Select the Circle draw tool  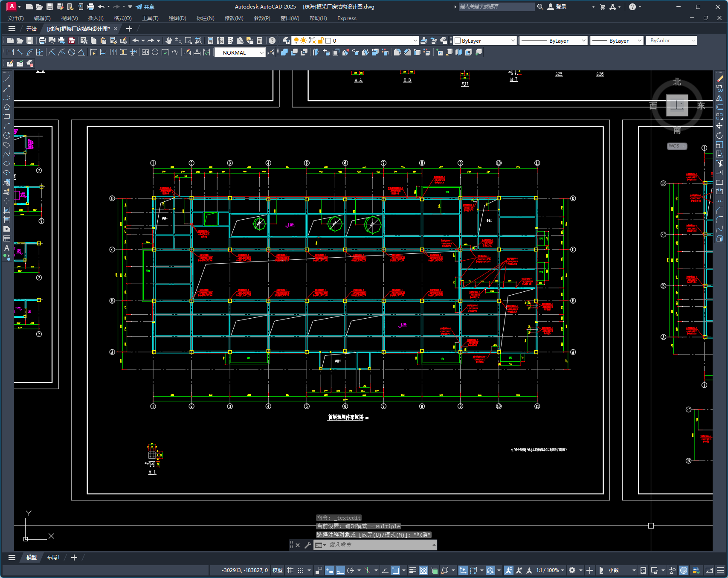coord(7,135)
